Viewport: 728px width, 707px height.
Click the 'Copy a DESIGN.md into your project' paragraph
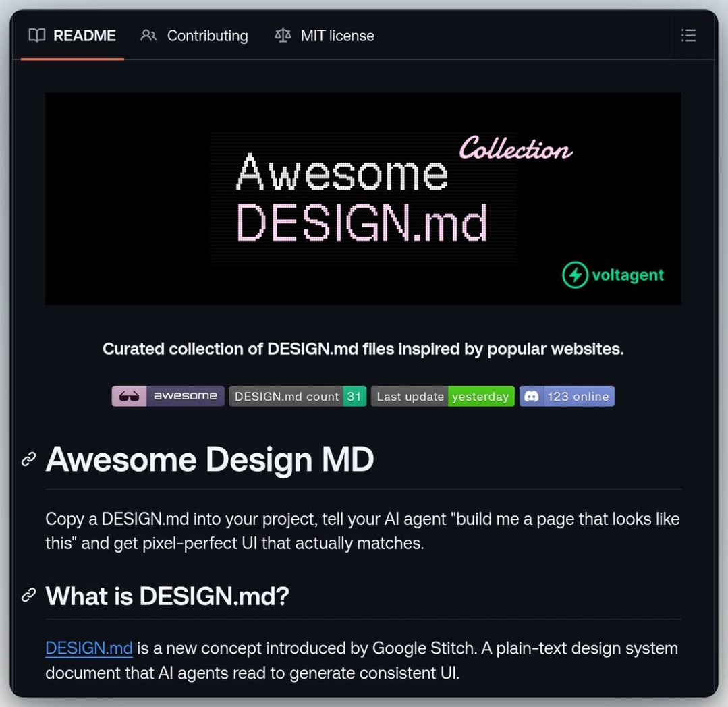point(362,531)
